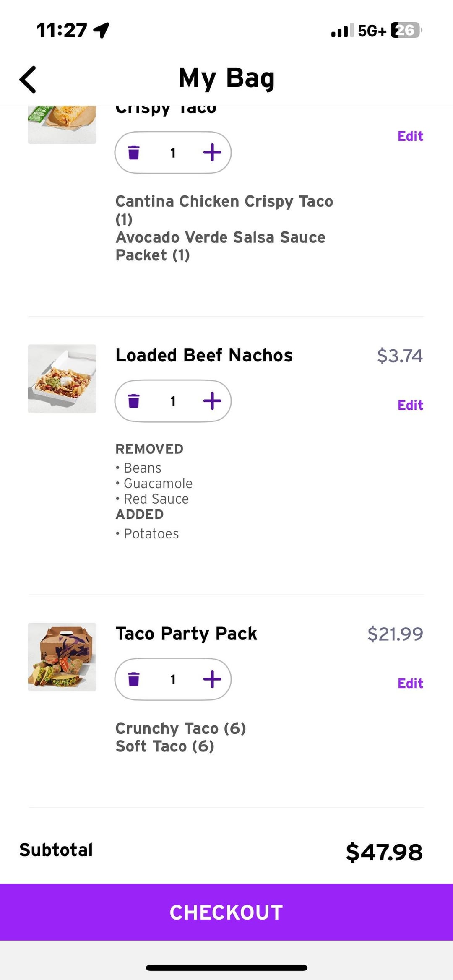Edit the Cantina Chicken Crispy Taco item
This screenshot has height=980, width=453.
coord(410,136)
